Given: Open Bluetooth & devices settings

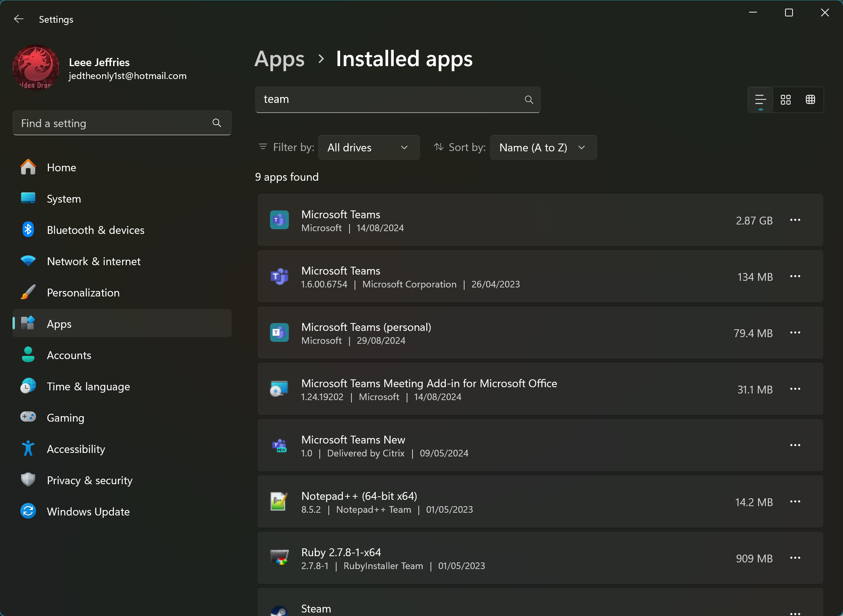Looking at the screenshot, I should click(122, 230).
